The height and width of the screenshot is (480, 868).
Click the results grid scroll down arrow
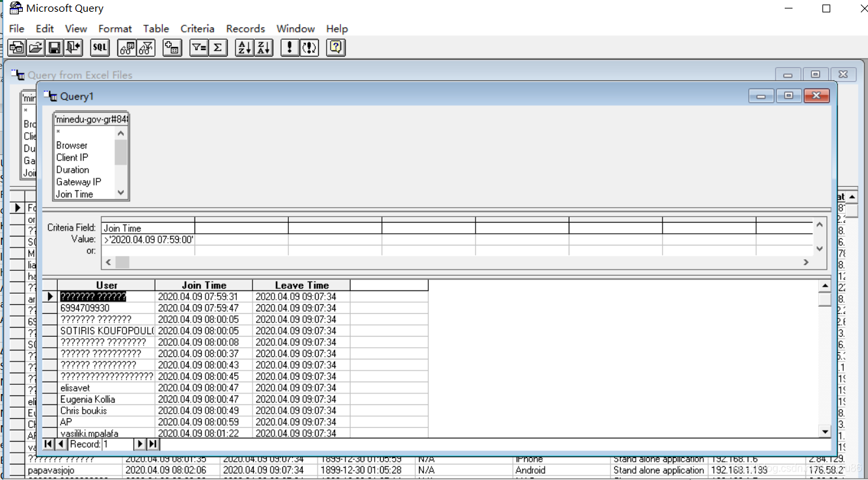click(825, 431)
